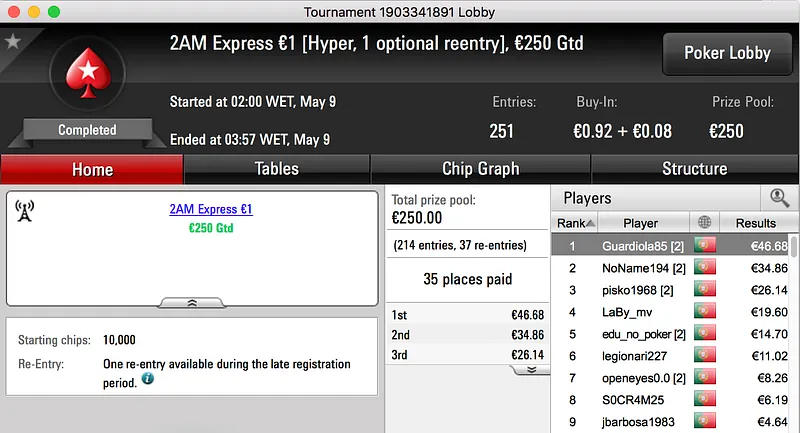Click the favorite star icon
The height and width of the screenshot is (433, 800).
click(x=13, y=41)
